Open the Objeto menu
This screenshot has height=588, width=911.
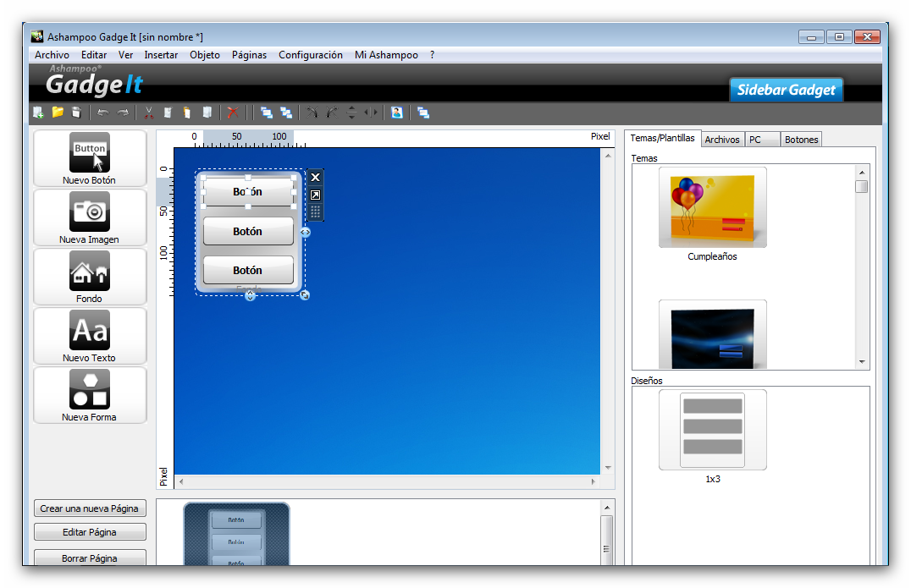205,54
